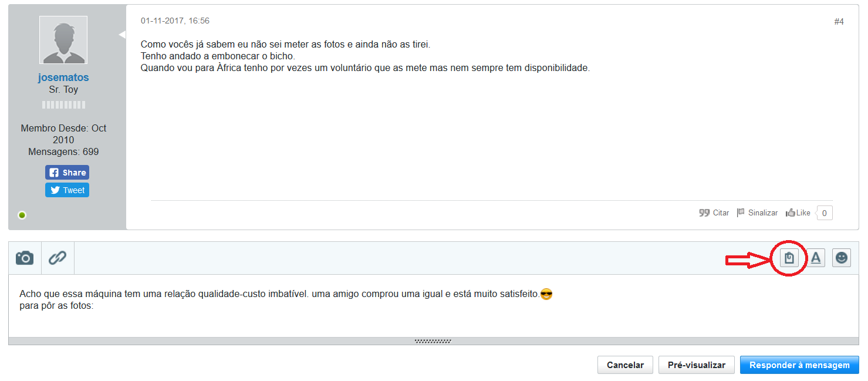
Task: Click the green online status dot
Action: click(22, 215)
